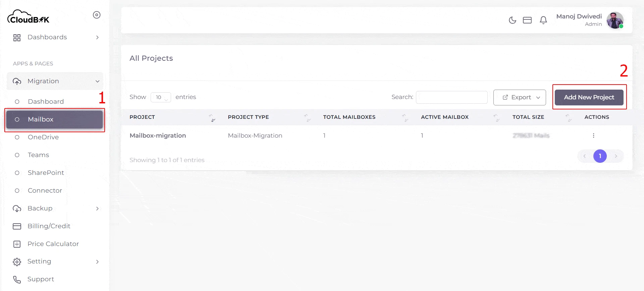
Task: Sort by PROJECT column
Action: [x=172, y=117]
